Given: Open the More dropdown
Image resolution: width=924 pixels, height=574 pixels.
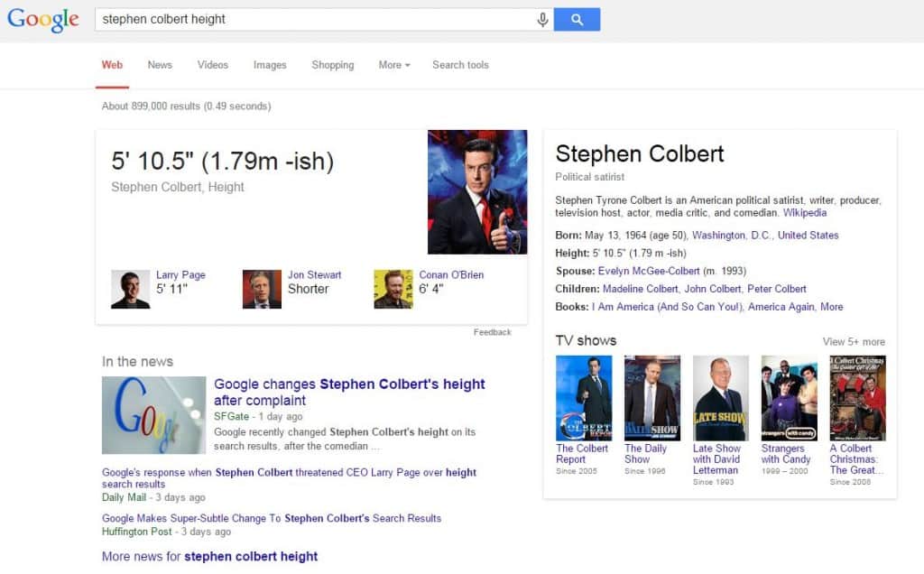Looking at the screenshot, I should [393, 65].
